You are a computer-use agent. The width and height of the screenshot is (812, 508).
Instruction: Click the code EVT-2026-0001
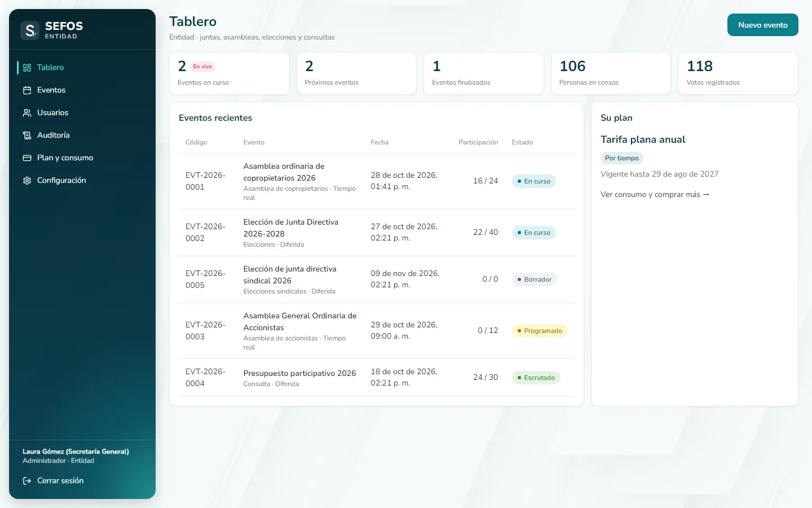pos(205,181)
